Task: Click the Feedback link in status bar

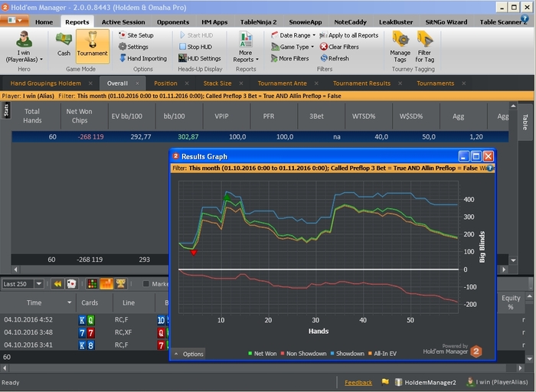Action: point(358,382)
